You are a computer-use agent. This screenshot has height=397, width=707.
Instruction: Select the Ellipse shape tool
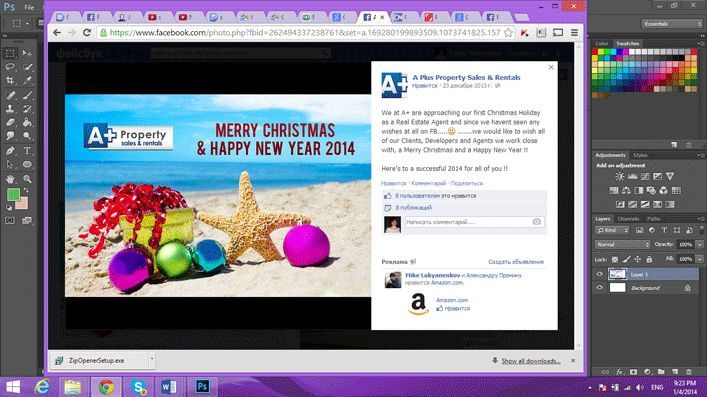(28, 164)
